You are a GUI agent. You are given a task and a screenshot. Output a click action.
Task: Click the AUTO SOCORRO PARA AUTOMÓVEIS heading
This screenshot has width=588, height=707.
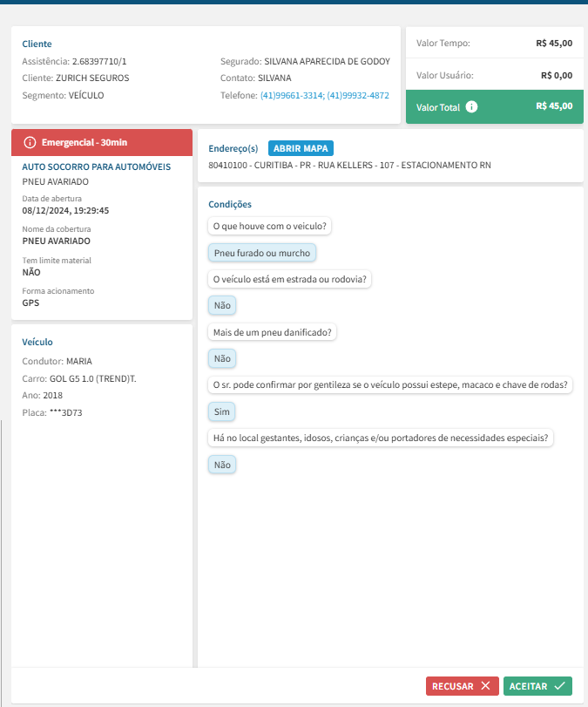point(96,167)
